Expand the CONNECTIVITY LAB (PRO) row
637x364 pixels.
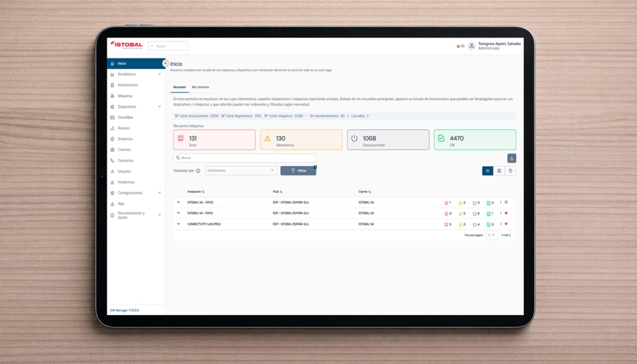pyautogui.click(x=178, y=224)
